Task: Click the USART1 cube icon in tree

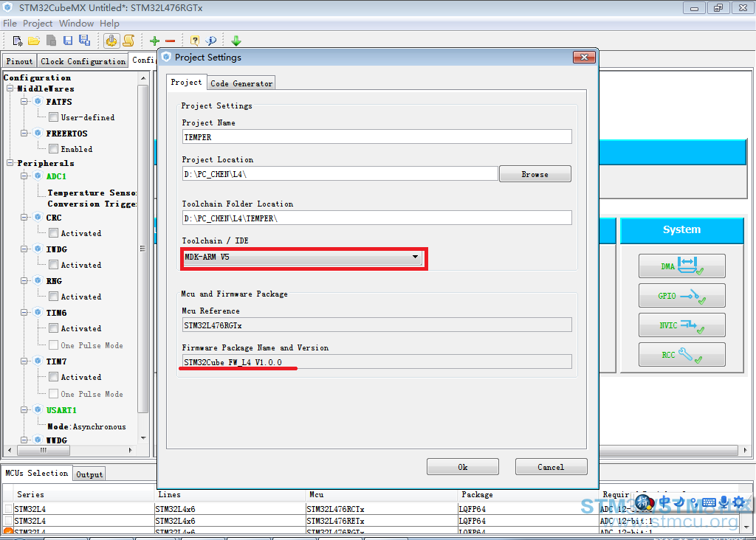Action: tap(38, 409)
